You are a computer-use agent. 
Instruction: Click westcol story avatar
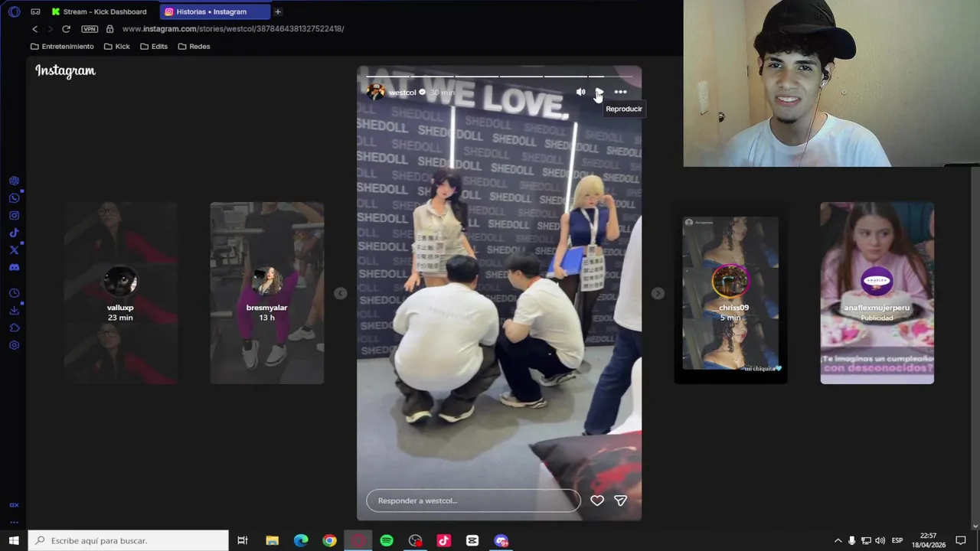point(375,92)
